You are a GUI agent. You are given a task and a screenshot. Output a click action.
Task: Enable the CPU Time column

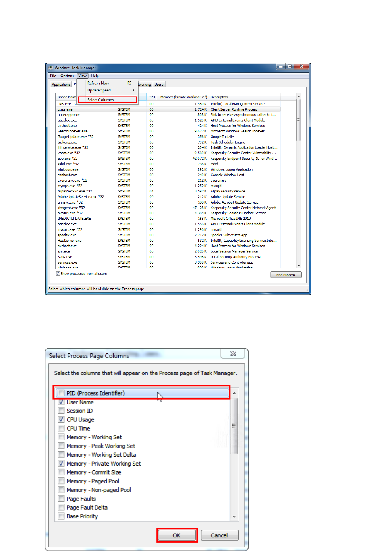point(61,428)
